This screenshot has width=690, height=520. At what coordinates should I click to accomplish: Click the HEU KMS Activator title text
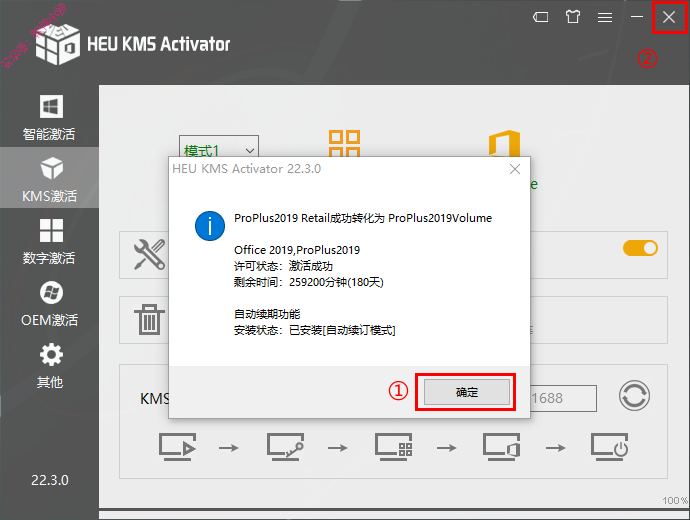[x=158, y=44]
